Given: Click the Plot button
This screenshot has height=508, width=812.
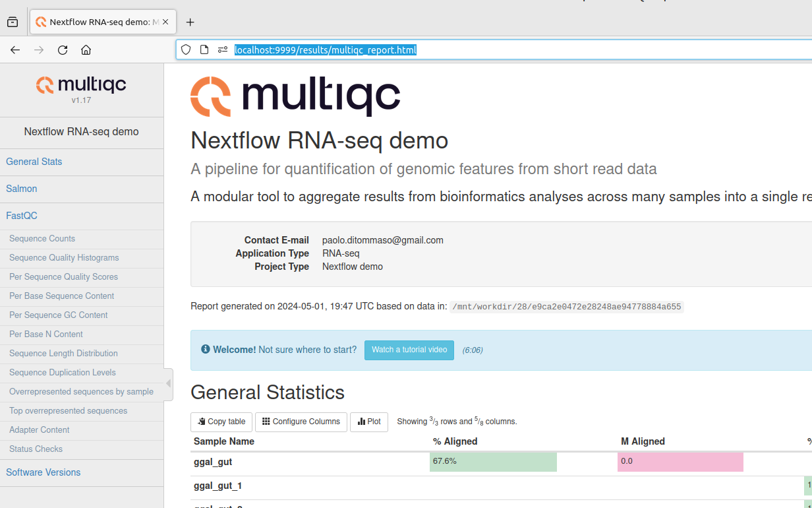Looking at the screenshot, I should click(369, 422).
